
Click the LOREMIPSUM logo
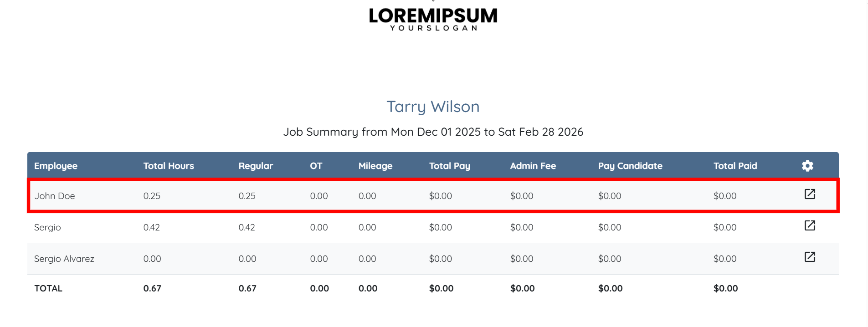(433, 19)
